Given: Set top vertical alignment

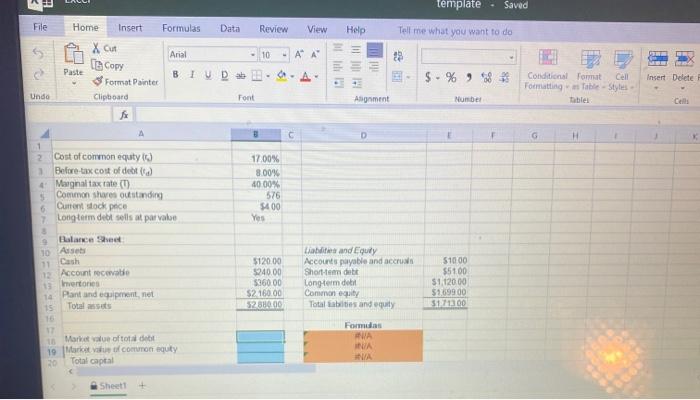Looking at the screenshot, I should (338, 49).
